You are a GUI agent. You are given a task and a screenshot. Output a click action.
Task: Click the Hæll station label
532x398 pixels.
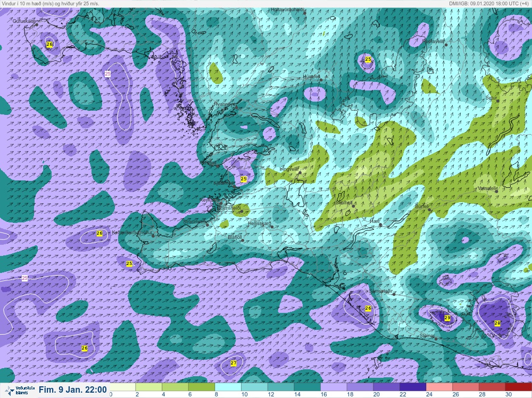coord(375,221)
